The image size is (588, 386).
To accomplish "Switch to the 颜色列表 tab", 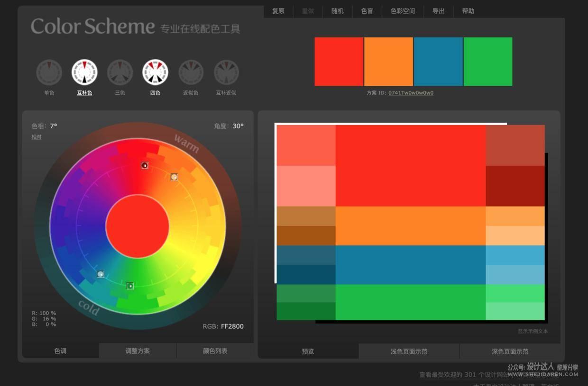I will coord(214,351).
